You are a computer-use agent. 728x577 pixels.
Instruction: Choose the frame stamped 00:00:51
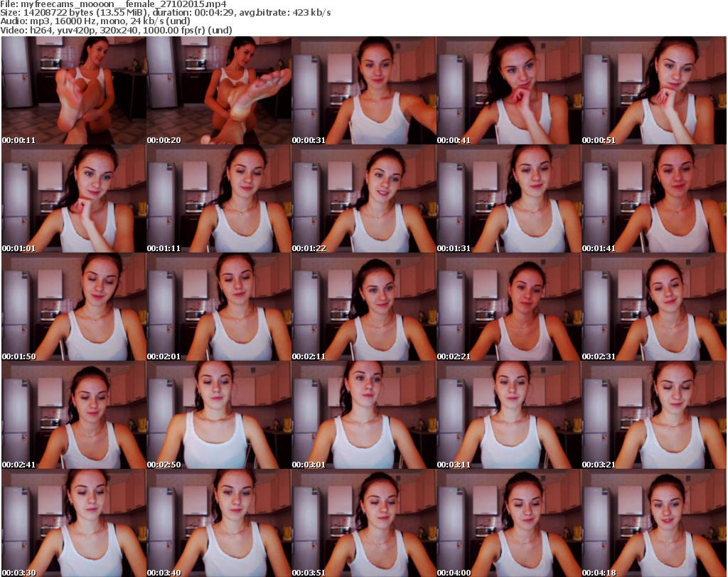[x=654, y=90]
